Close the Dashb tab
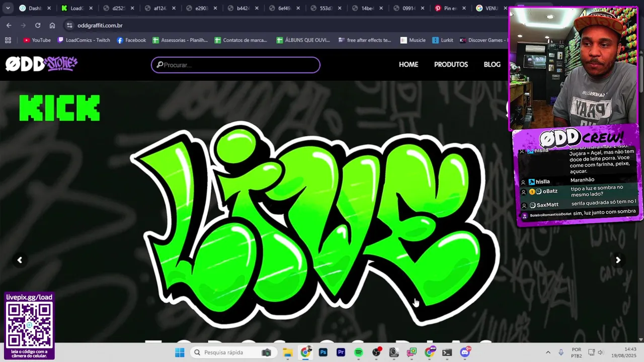 tap(49, 8)
